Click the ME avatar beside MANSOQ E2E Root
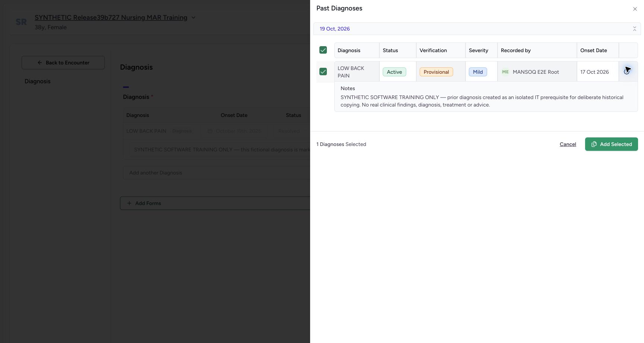 [505, 72]
